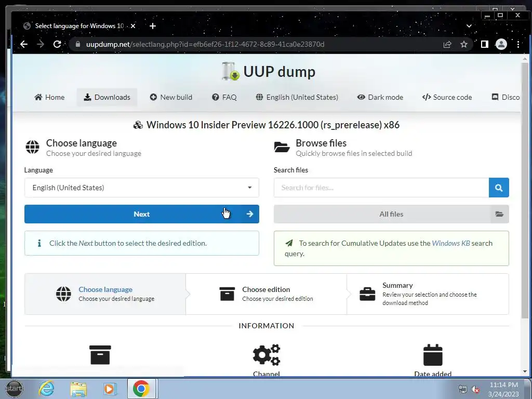Click the gears icon above Channel
This screenshot has width=532, height=399.
click(x=267, y=355)
